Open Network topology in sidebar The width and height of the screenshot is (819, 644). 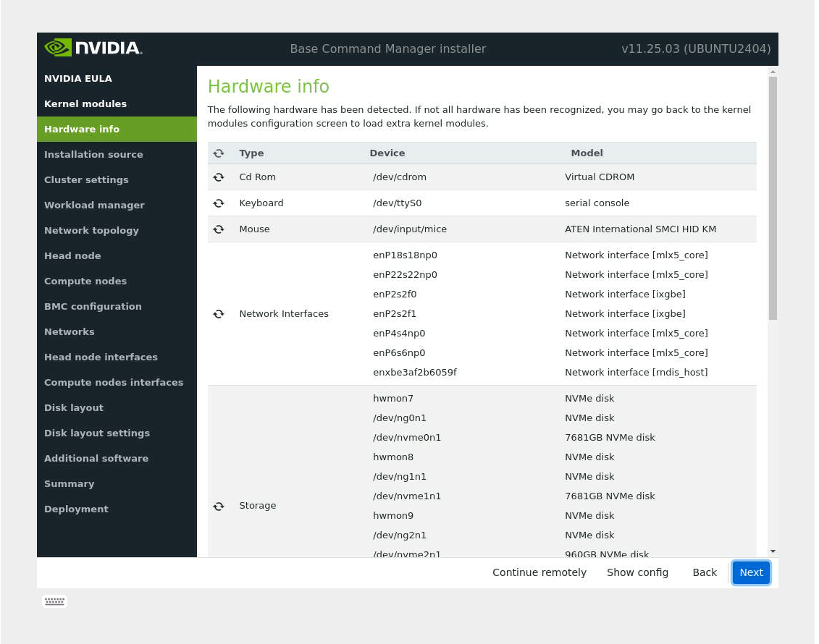point(91,230)
